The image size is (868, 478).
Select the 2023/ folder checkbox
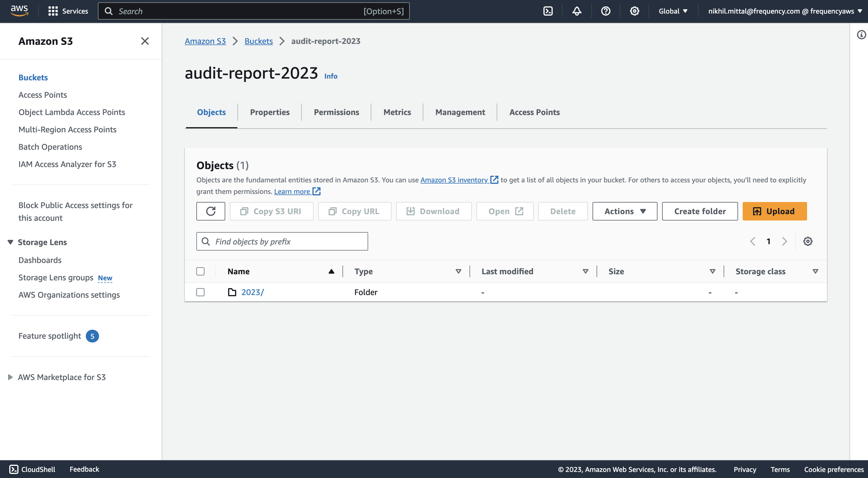(200, 292)
